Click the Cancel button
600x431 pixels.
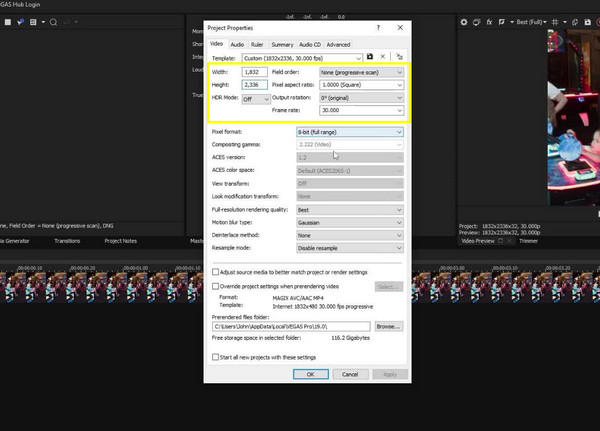350,374
